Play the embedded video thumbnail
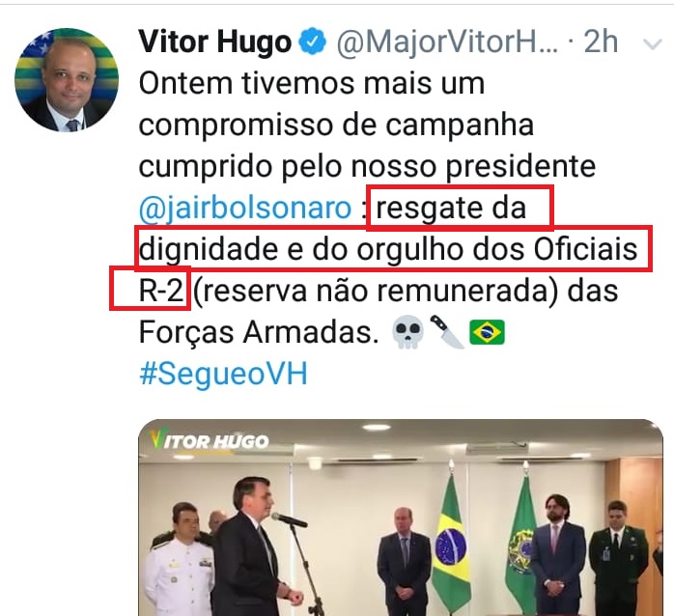The width and height of the screenshot is (674, 616). [401, 518]
